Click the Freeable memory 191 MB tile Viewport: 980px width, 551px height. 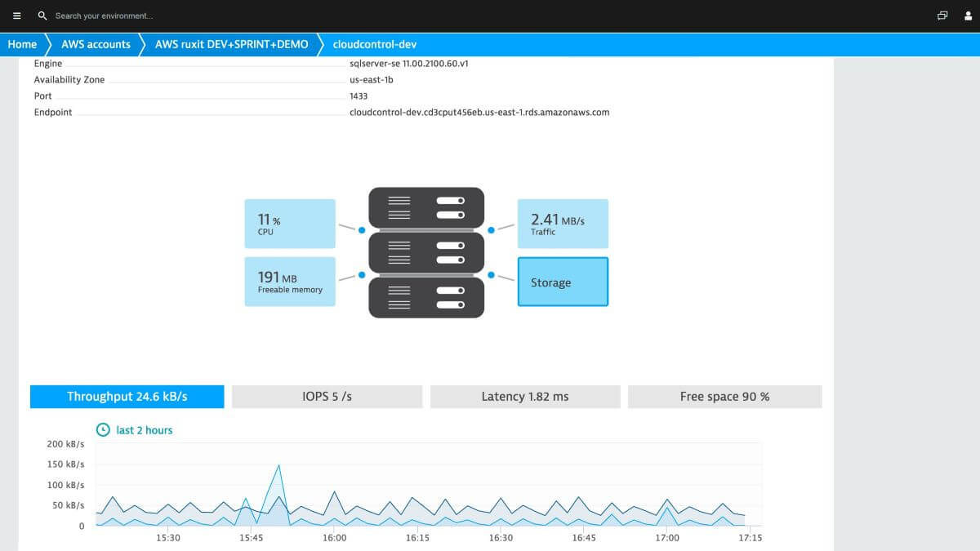coord(289,281)
